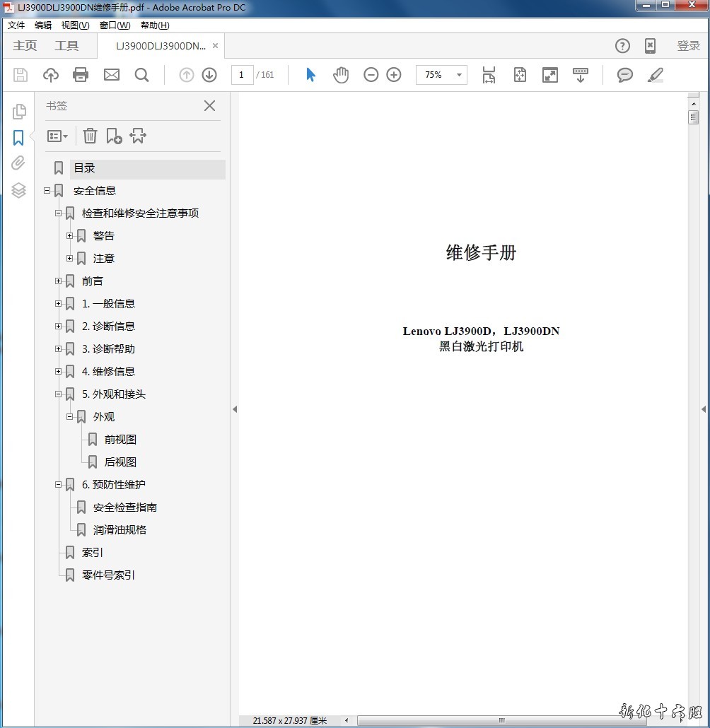This screenshot has height=728, width=710.
Task: Select the Hand pan tool
Action: [x=341, y=75]
